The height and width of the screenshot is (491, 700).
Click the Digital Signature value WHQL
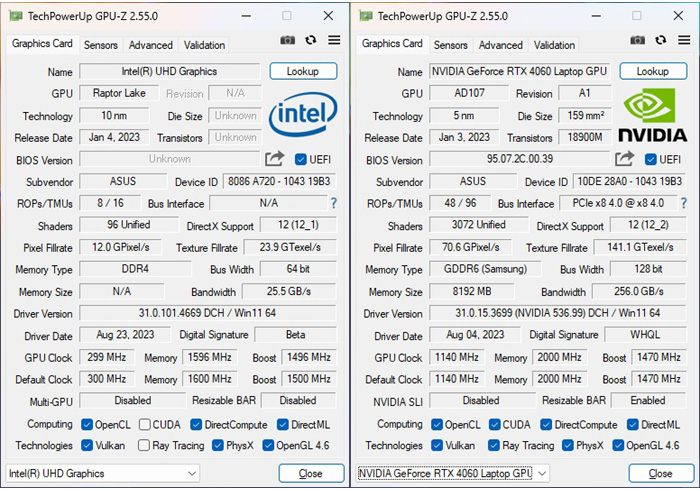click(x=645, y=335)
